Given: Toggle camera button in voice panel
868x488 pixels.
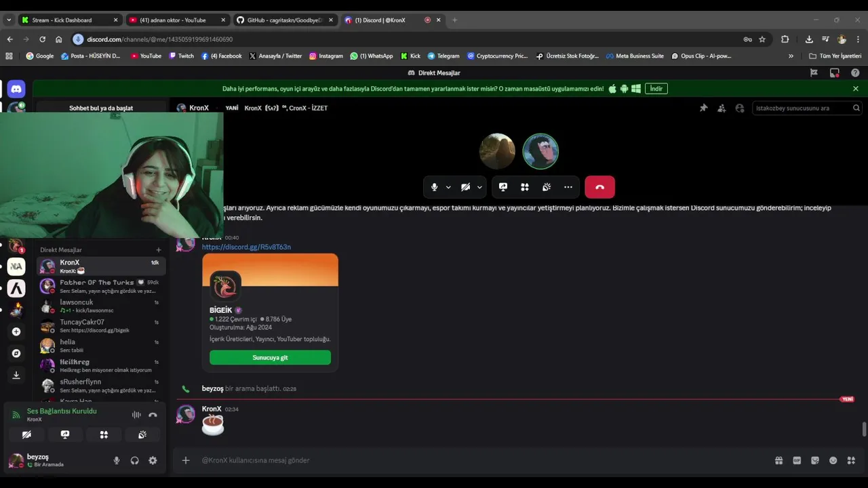Looking at the screenshot, I should click(26, 434).
